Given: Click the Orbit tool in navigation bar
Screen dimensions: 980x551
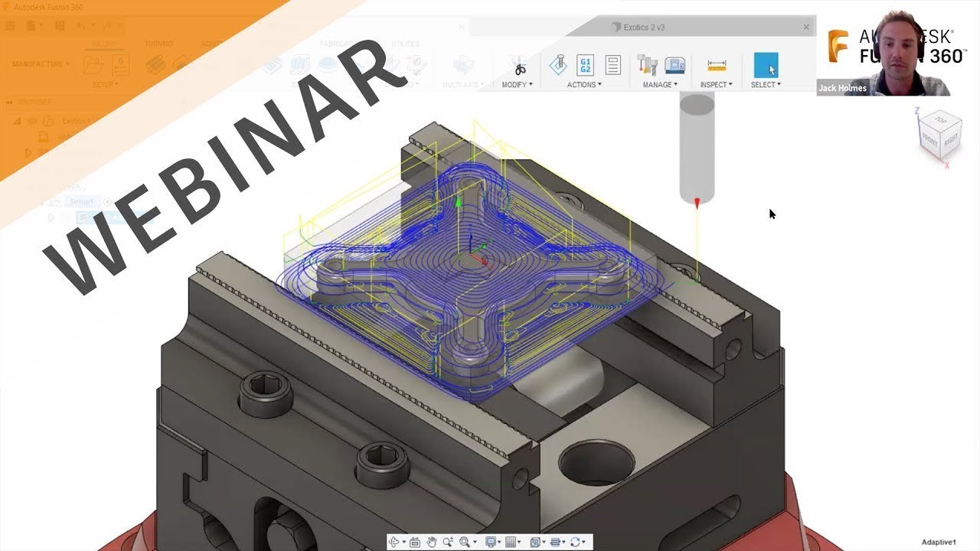Looking at the screenshot, I should (x=395, y=542).
